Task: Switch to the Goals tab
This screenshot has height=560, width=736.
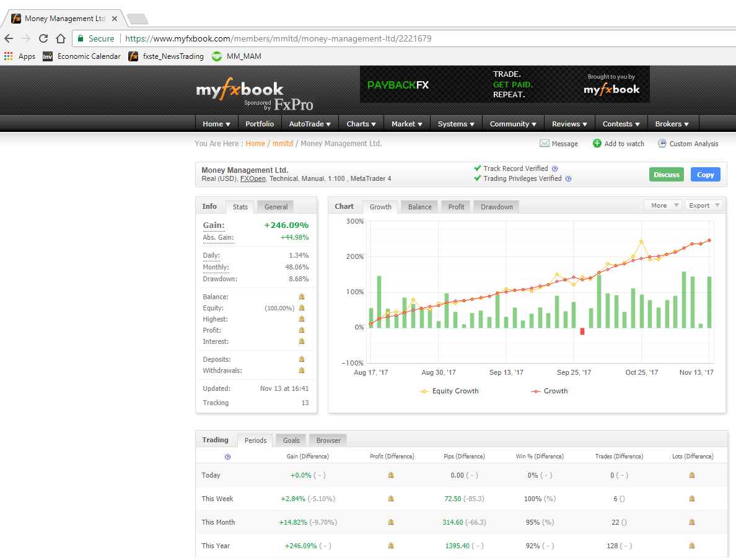Action: point(292,441)
